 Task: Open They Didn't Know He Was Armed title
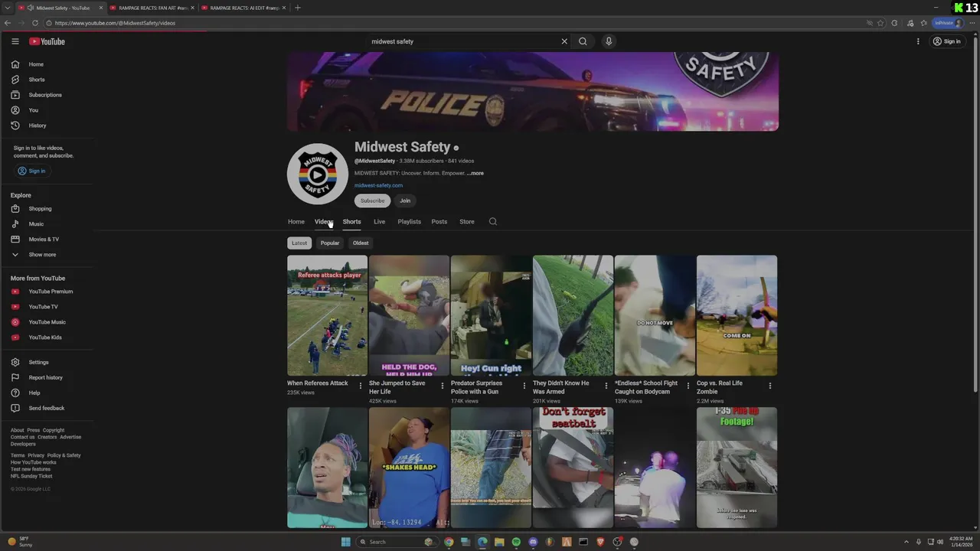(561, 387)
